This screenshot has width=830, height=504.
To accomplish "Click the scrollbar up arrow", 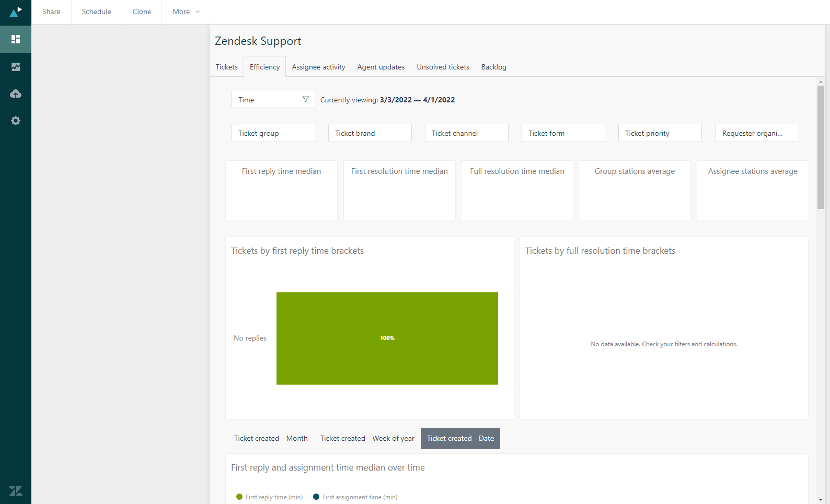I will click(821, 81).
